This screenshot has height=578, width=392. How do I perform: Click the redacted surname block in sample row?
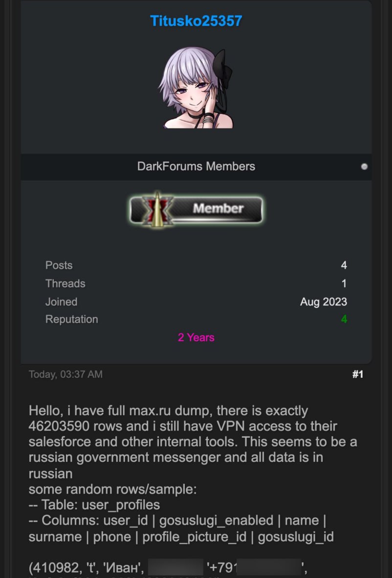175,568
